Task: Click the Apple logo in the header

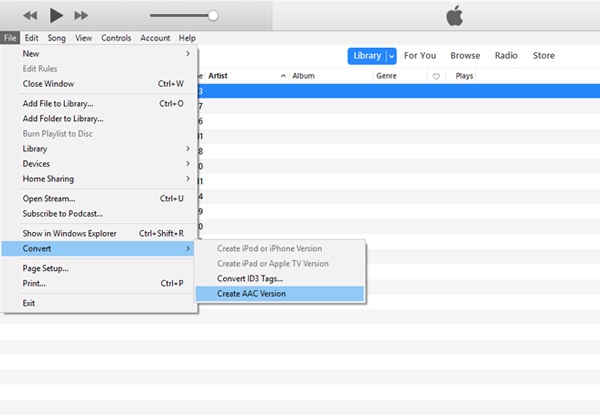Action: click(455, 16)
